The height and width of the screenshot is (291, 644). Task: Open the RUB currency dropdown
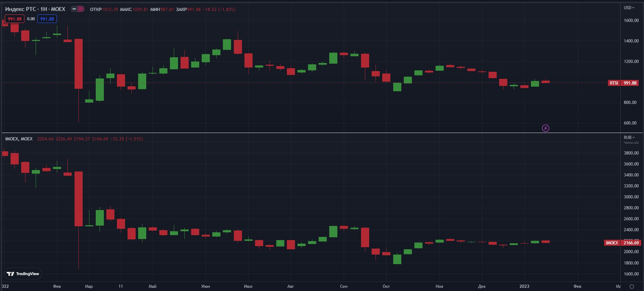[x=629, y=137]
